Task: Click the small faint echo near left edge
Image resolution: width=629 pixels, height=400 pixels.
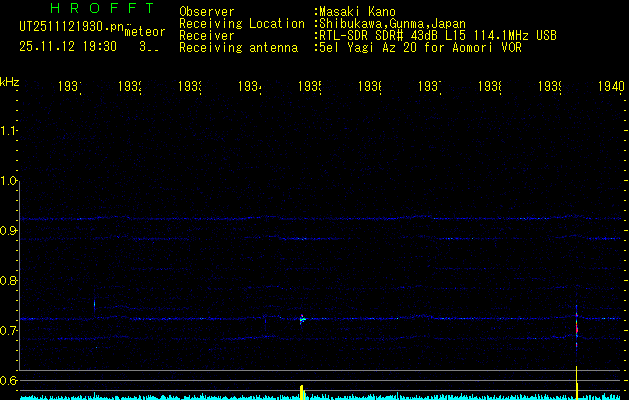Action: [94, 304]
